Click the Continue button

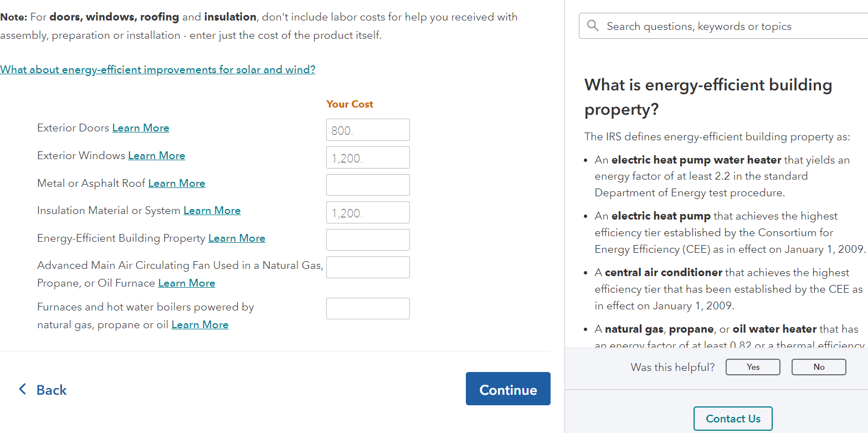[x=508, y=389]
